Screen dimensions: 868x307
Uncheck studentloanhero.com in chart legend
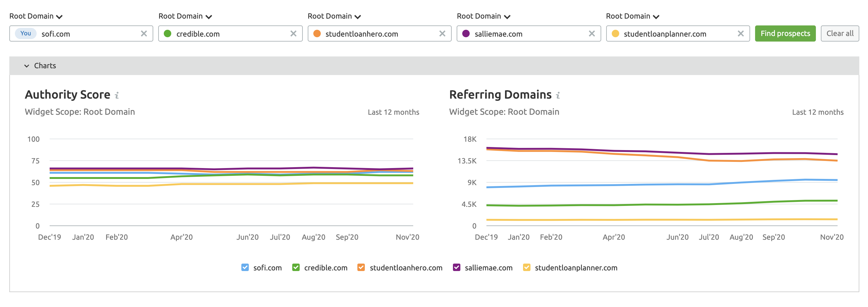click(361, 268)
